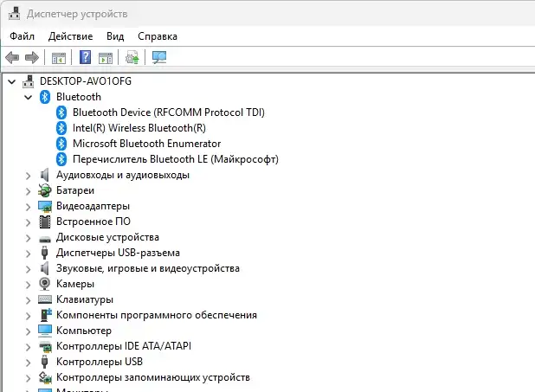
Task: Click the Встроенное ПО chip icon
Action: [x=45, y=222]
